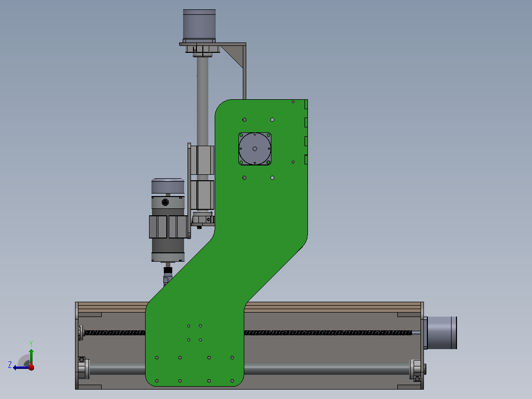Image resolution: width=532 pixels, height=399 pixels.
Task: Select the upper linear bearing block on the vertical shaft
Action: 202,160
